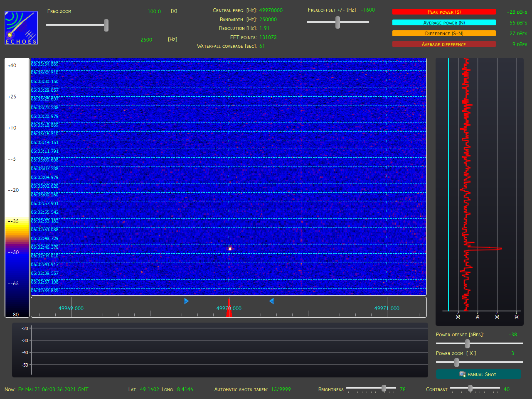
Task: Click the freq. offset value -1600
Action: click(x=368, y=10)
